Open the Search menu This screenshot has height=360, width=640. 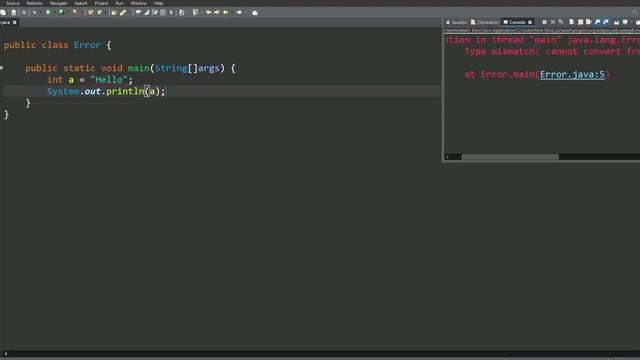[x=81, y=3]
